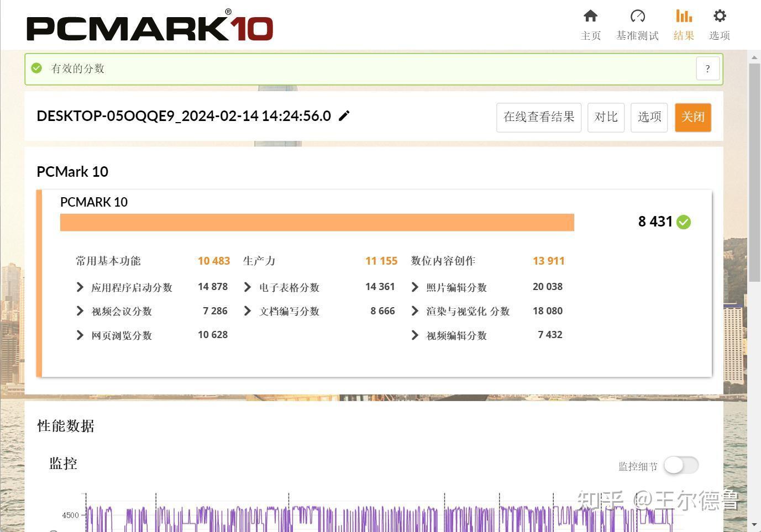Click the value 14 361
The height and width of the screenshot is (532, 761).
(x=380, y=287)
